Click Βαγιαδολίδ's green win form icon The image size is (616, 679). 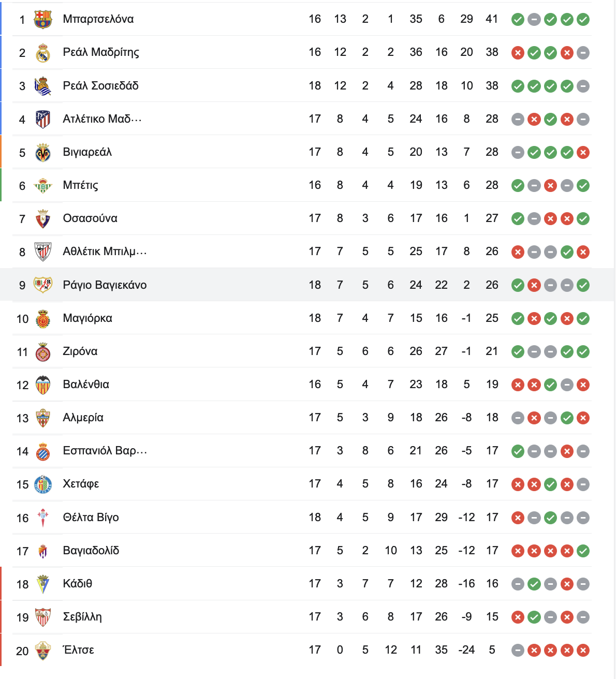pos(583,551)
